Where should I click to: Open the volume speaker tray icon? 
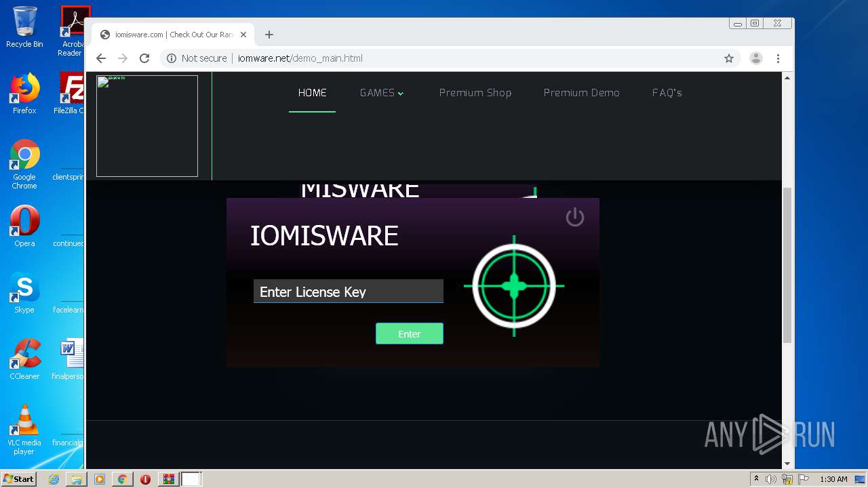771,479
